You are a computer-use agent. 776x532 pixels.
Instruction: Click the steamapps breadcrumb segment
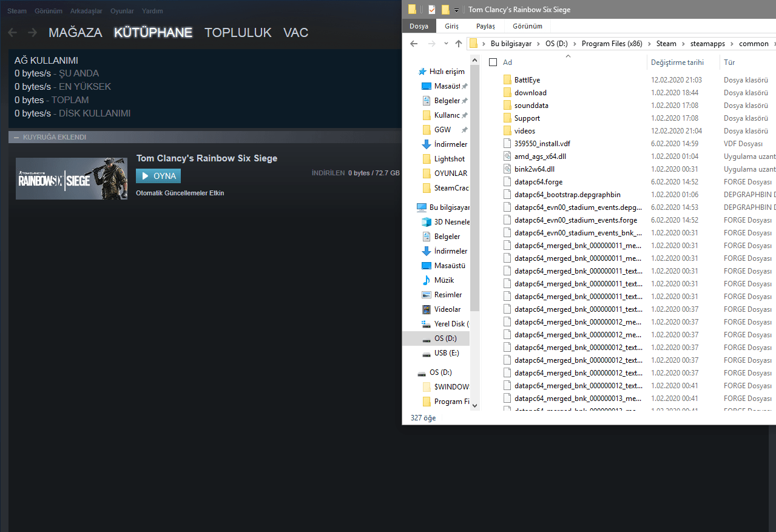pyautogui.click(x=708, y=44)
